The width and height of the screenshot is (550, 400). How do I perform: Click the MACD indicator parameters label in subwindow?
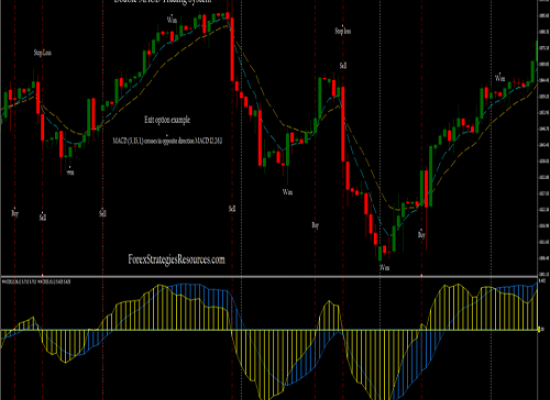tap(36, 281)
